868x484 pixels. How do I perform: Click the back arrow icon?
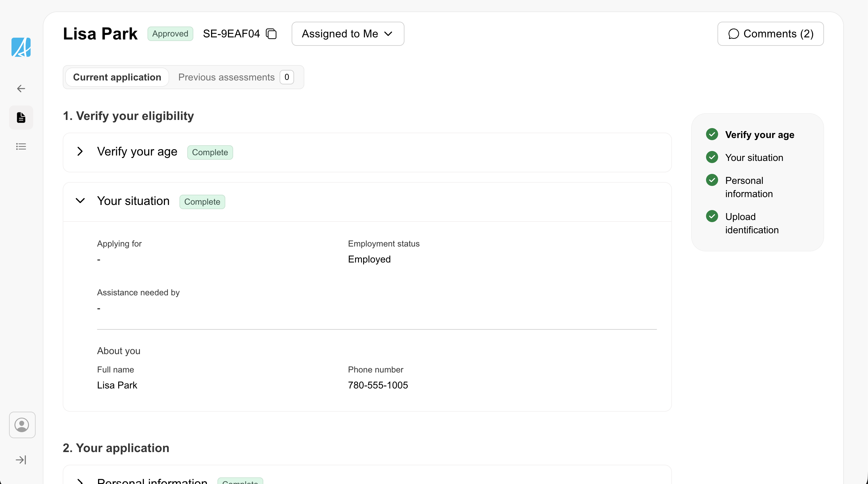click(x=21, y=89)
